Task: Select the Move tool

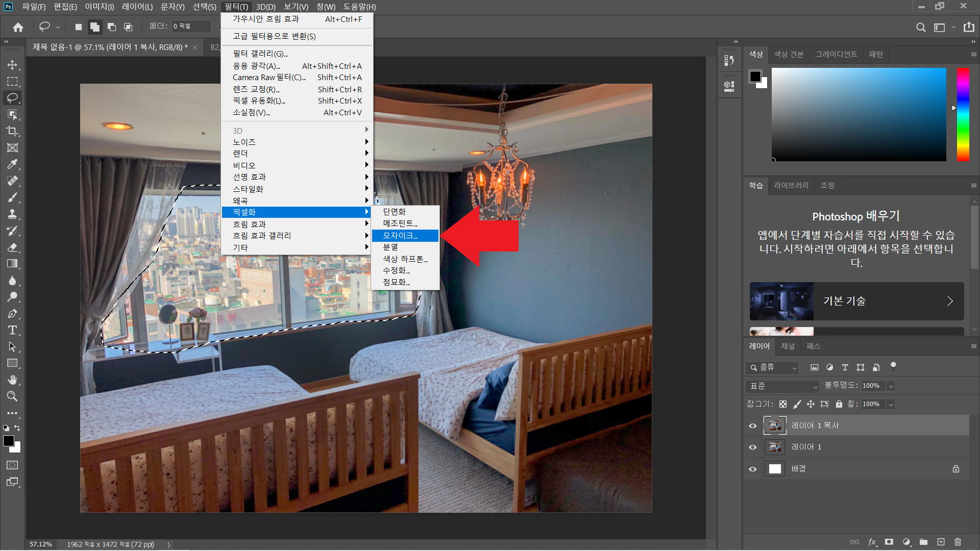Action: pos(12,65)
